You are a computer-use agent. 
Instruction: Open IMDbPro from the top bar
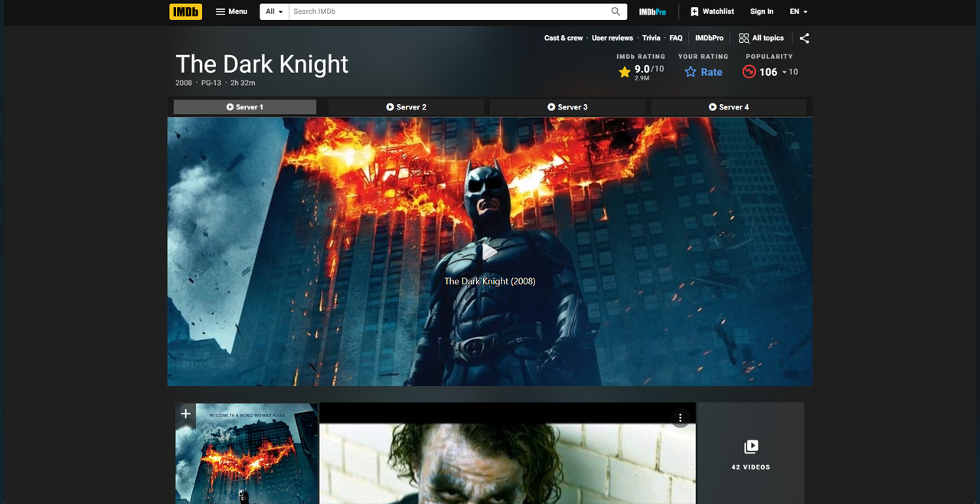[x=652, y=11]
